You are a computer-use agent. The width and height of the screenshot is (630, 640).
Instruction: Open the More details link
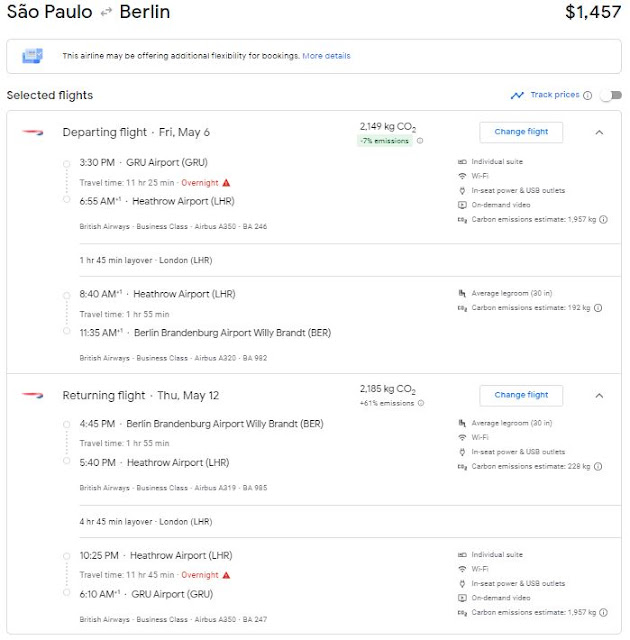pyautogui.click(x=326, y=56)
